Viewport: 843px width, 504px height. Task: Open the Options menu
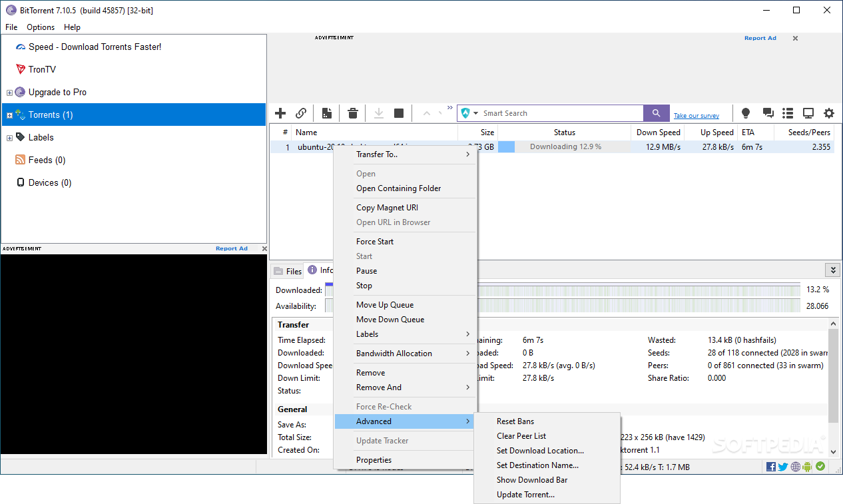coord(41,27)
